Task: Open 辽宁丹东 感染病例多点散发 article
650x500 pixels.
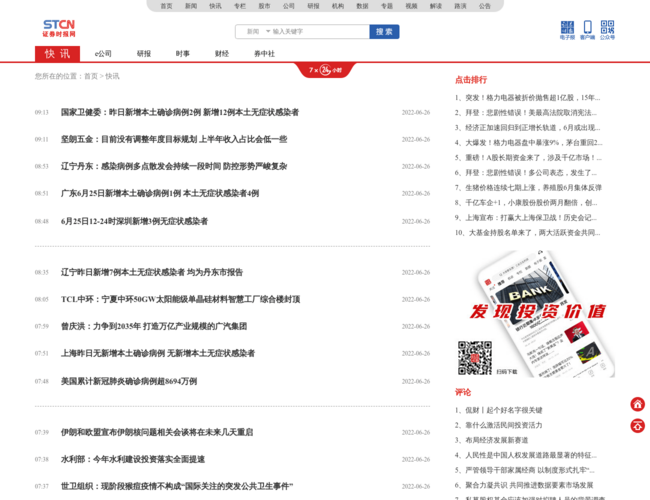Action: click(x=174, y=166)
